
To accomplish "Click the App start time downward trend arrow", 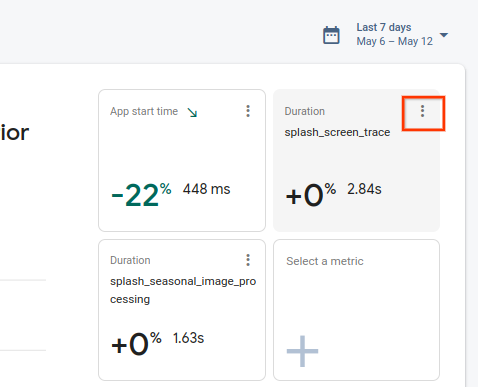I will [192, 112].
